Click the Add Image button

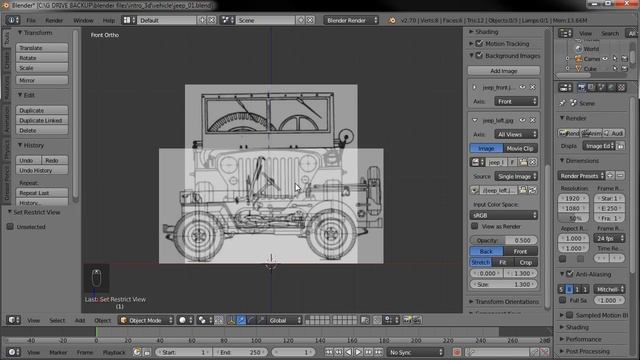[504, 71]
